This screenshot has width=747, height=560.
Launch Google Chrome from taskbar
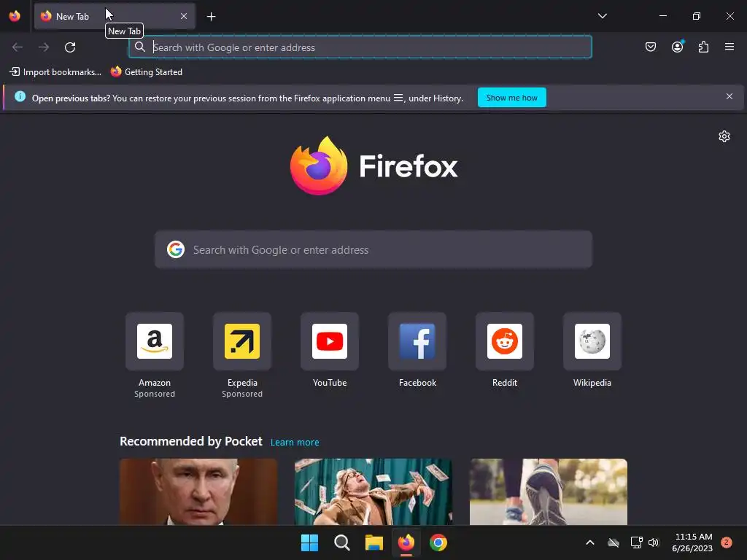pyautogui.click(x=438, y=542)
